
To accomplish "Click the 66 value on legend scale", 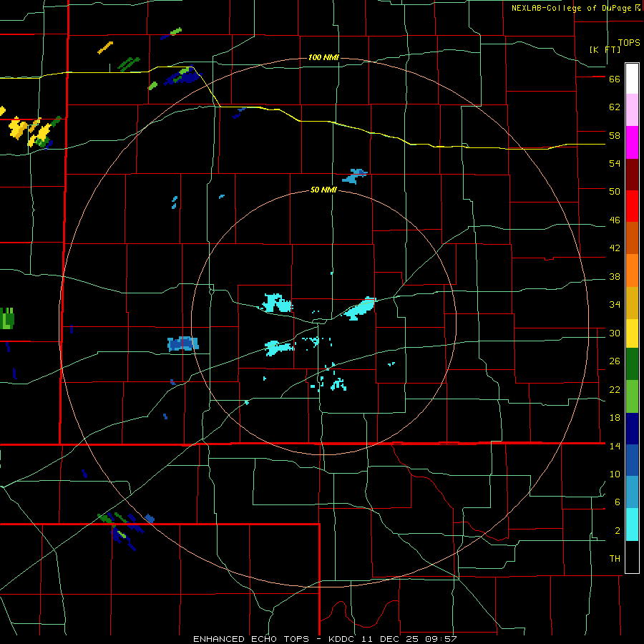I will [615, 79].
